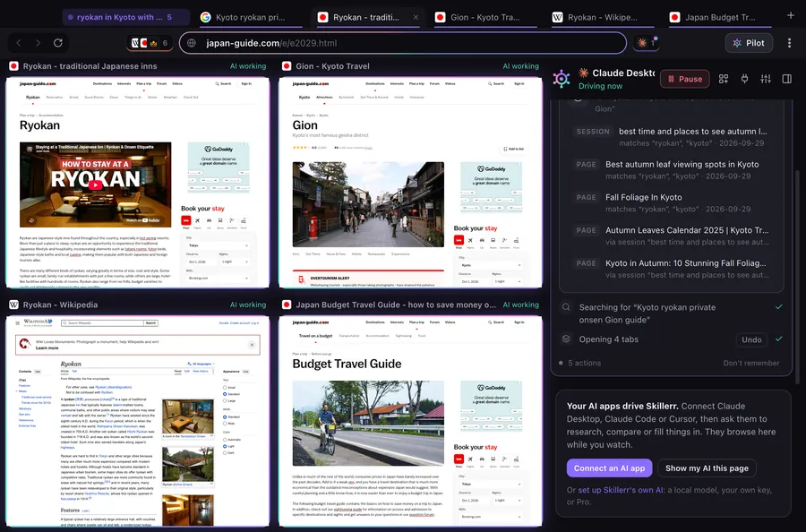Screen dimensions: 806x532
Task: Click the plug connection icon in panel header
Action: click(744, 79)
